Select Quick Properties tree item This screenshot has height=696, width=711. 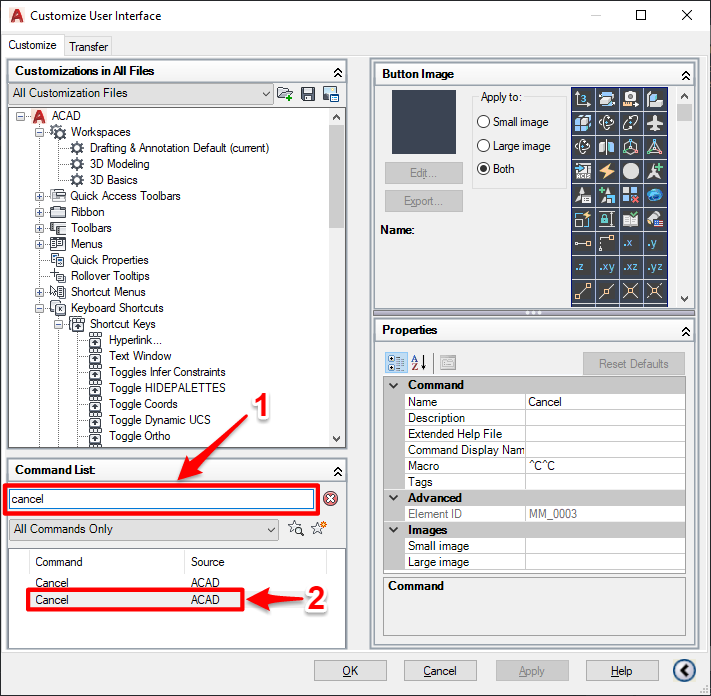click(x=109, y=260)
